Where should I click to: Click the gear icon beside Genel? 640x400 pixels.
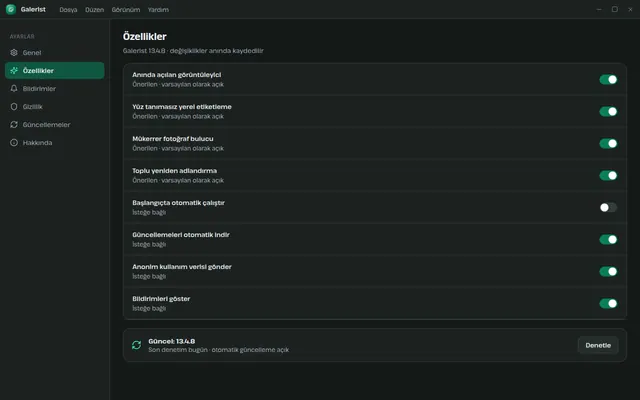point(14,53)
